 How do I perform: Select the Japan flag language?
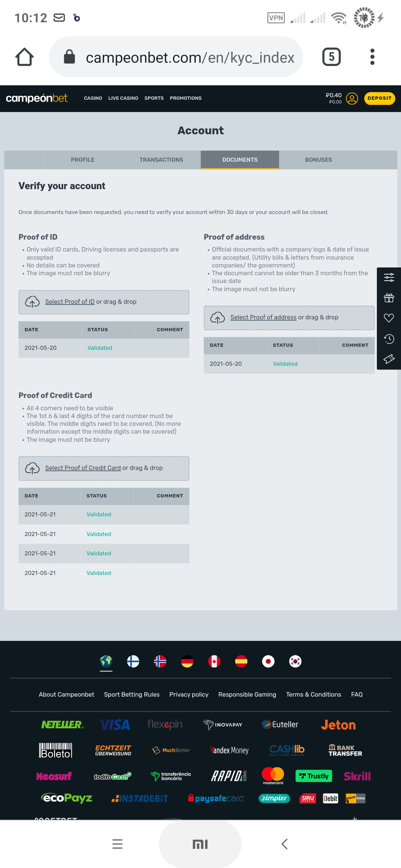pos(268,661)
